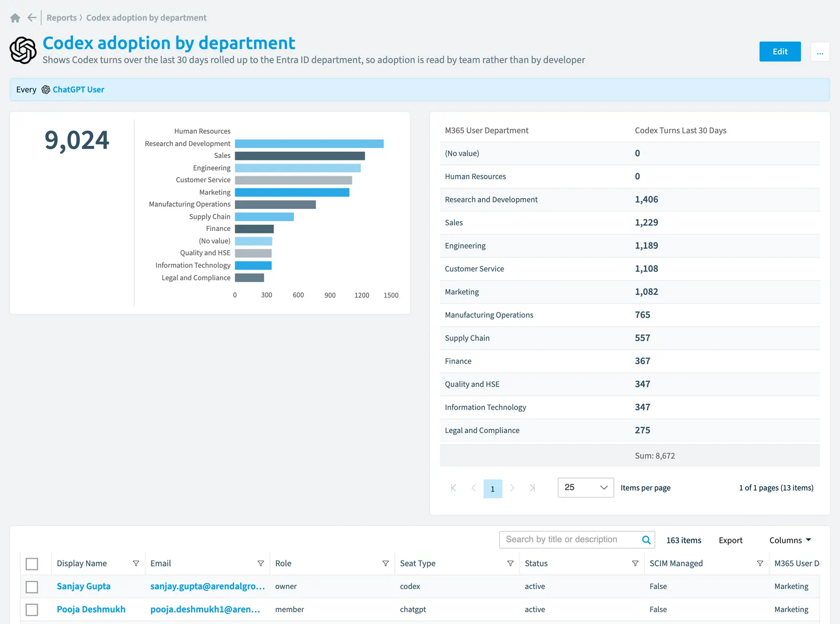Click the search magnifier icon
The height and width of the screenshot is (624, 840).
646,540
